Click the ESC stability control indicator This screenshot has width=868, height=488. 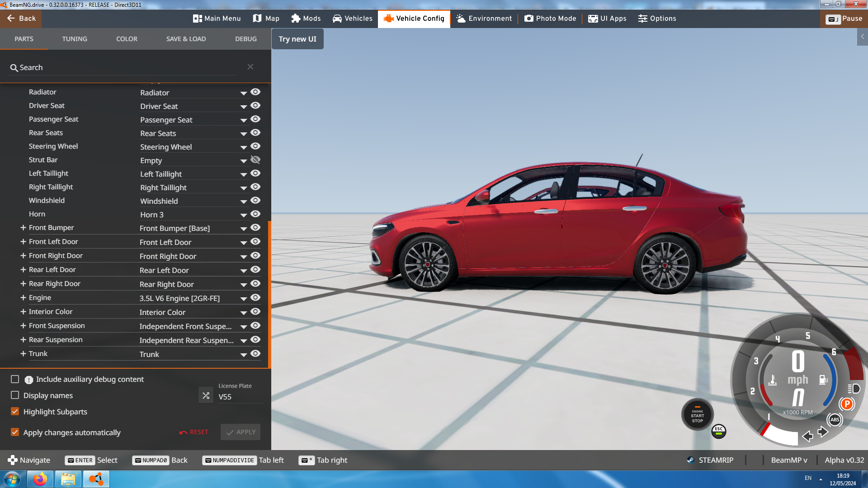pos(719,431)
